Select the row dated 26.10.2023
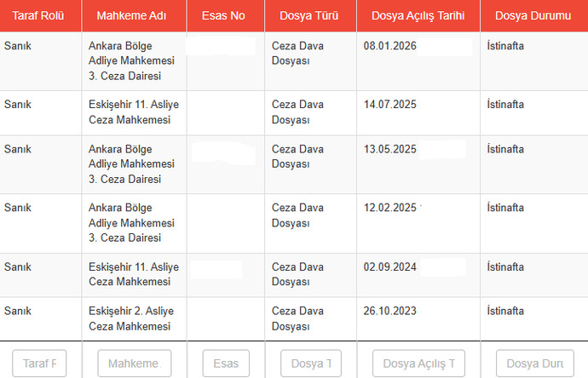588x378 pixels. (x=294, y=319)
